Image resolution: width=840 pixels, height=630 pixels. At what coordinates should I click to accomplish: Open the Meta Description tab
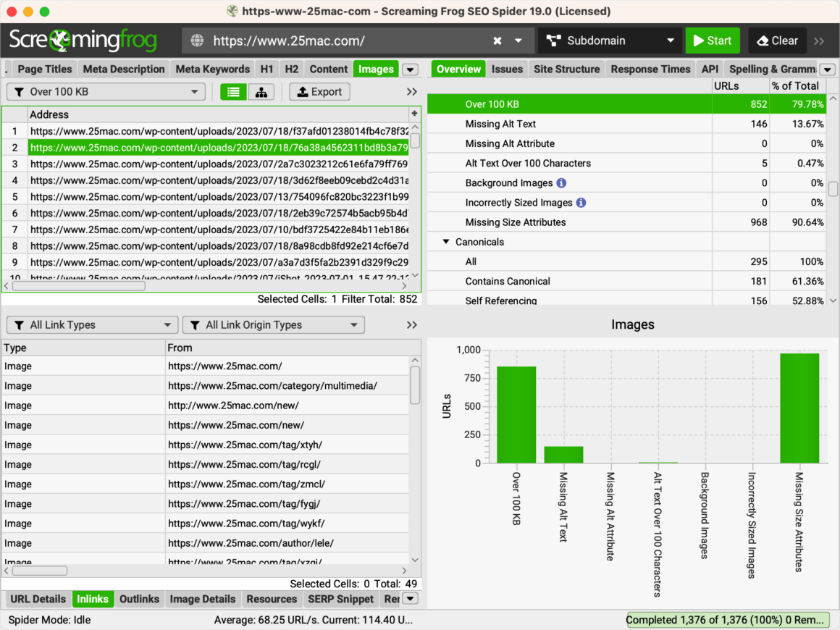(124, 69)
